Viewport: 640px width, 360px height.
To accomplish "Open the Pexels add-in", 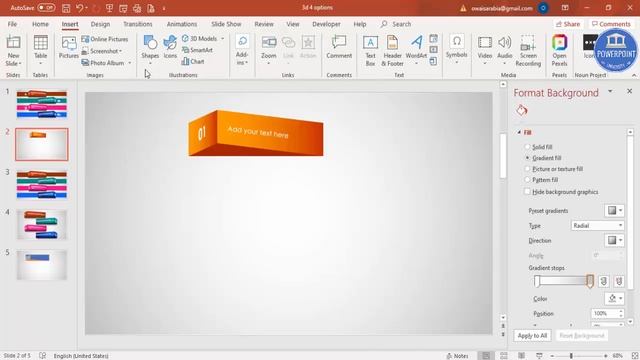I will 559,51.
